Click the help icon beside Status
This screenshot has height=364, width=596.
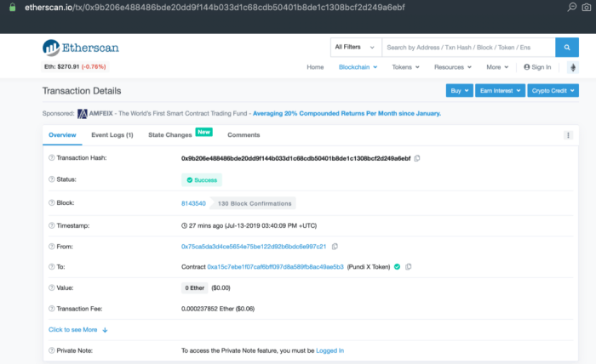[52, 179]
